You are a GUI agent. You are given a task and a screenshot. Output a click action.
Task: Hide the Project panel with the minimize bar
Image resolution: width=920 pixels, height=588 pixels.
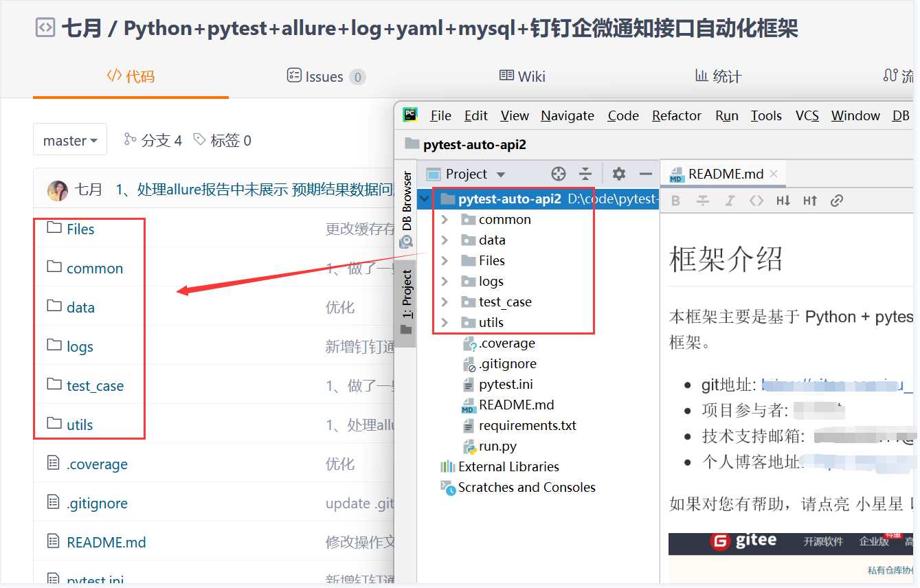[x=646, y=174]
